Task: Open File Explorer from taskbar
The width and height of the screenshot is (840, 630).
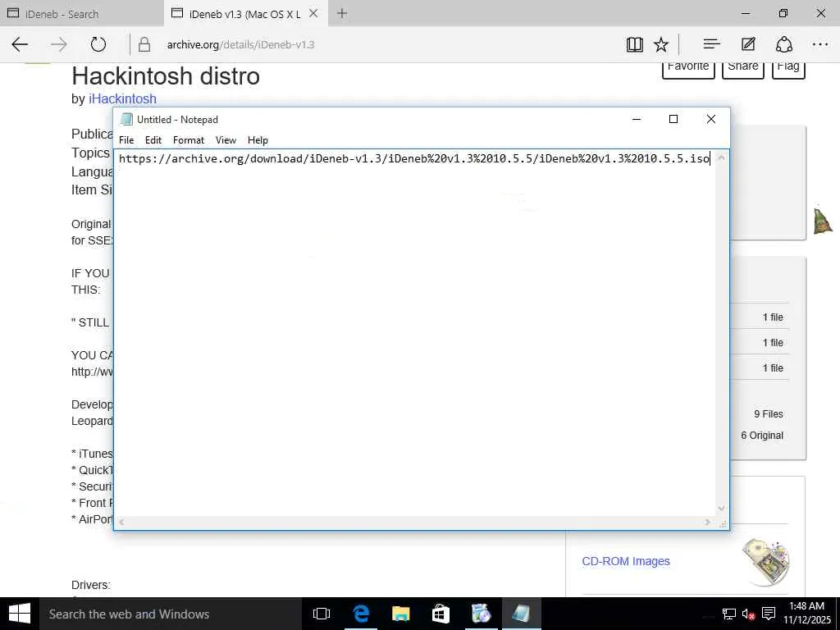Action: tap(400, 614)
